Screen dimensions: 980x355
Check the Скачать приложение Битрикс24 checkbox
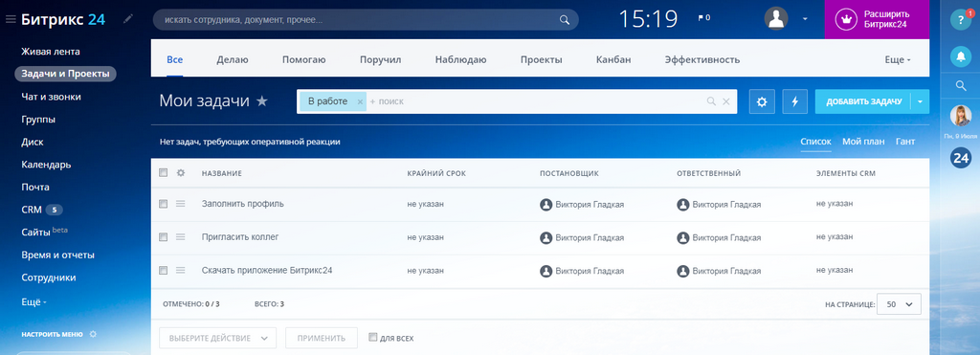pyautogui.click(x=163, y=271)
